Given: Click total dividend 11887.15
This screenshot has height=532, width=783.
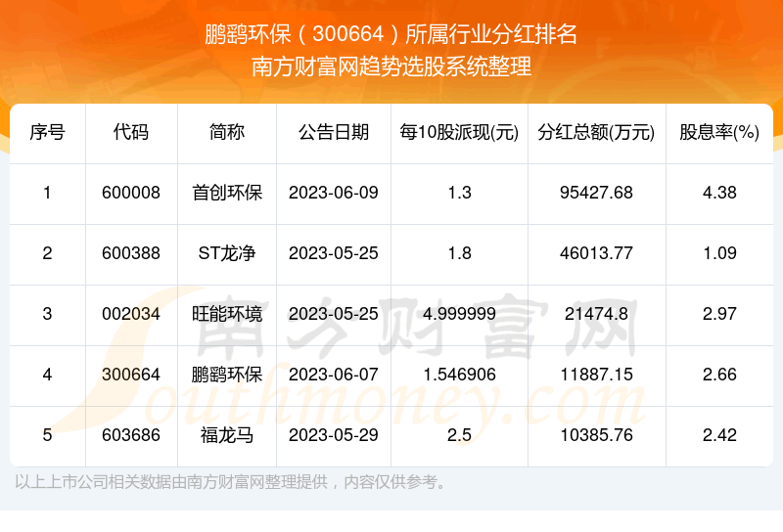Looking at the screenshot, I should [x=596, y=375].
